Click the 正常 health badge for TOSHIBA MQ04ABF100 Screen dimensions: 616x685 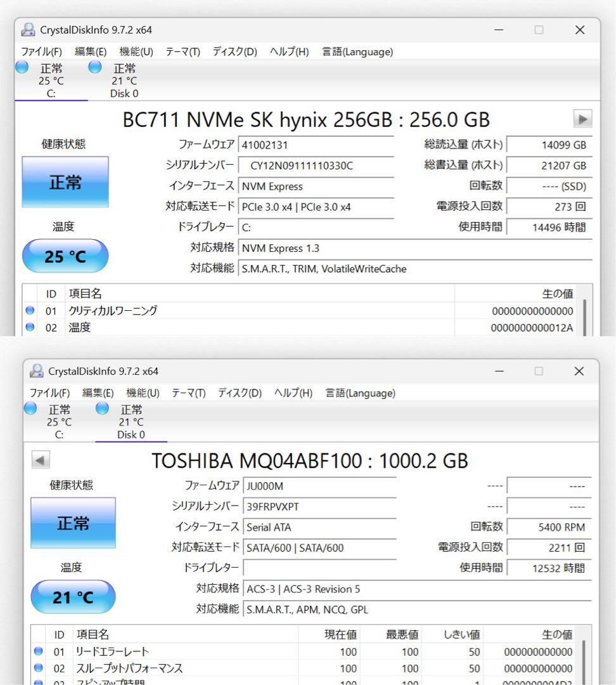click(73, 523)
